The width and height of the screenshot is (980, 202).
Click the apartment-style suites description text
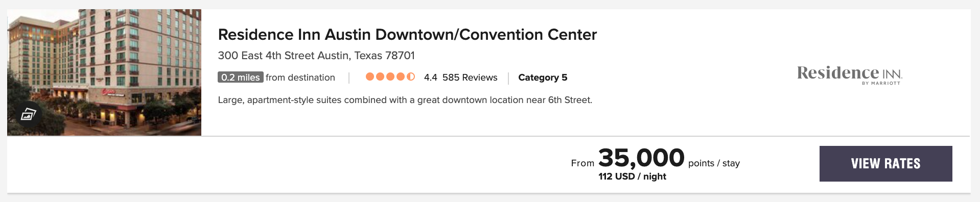coord(405,100)
